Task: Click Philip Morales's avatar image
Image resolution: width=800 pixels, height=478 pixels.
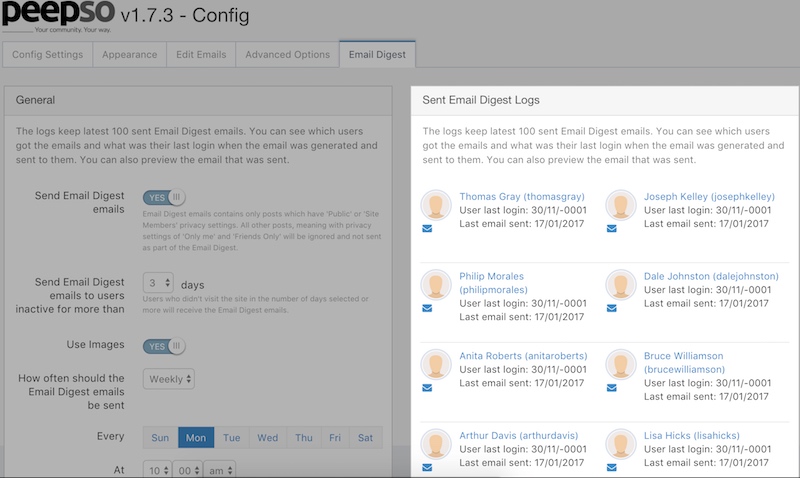Action: click(x=436, y=285)
